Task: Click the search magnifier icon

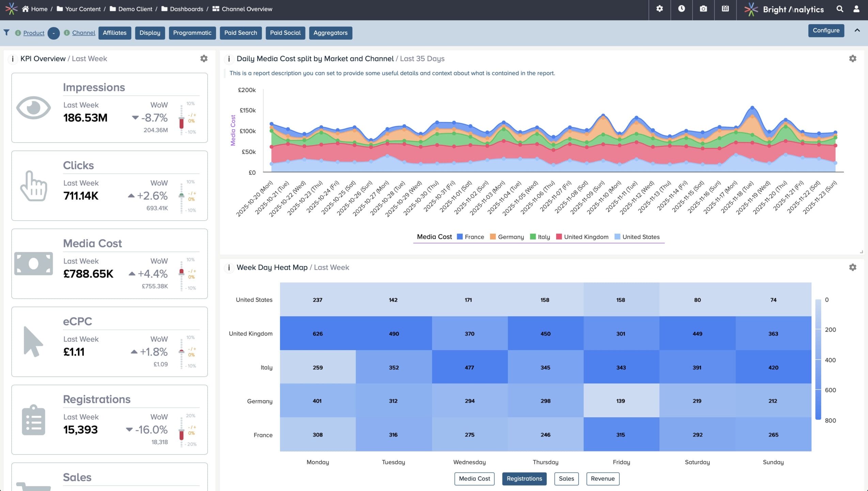Action: coord(840,9)
